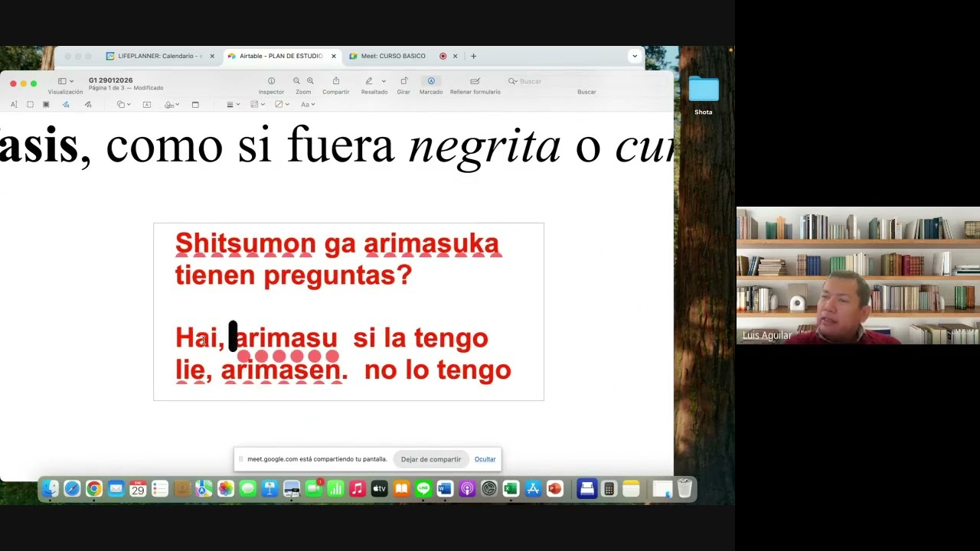Screen dimensions: 980x551
Task: Open Microsoft Excel from the dock
Action: 511,489
